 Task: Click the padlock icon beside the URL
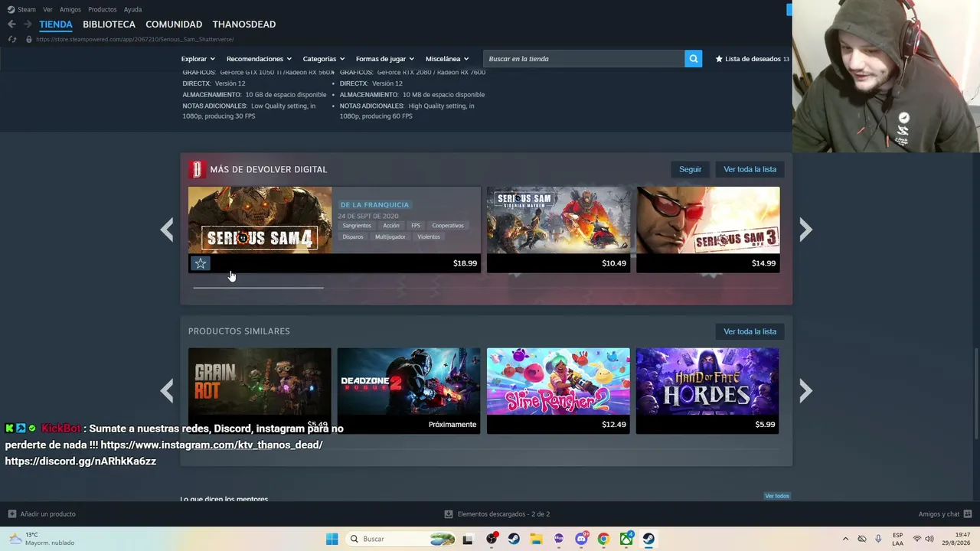pyautogui.click(x=29, y=39)
